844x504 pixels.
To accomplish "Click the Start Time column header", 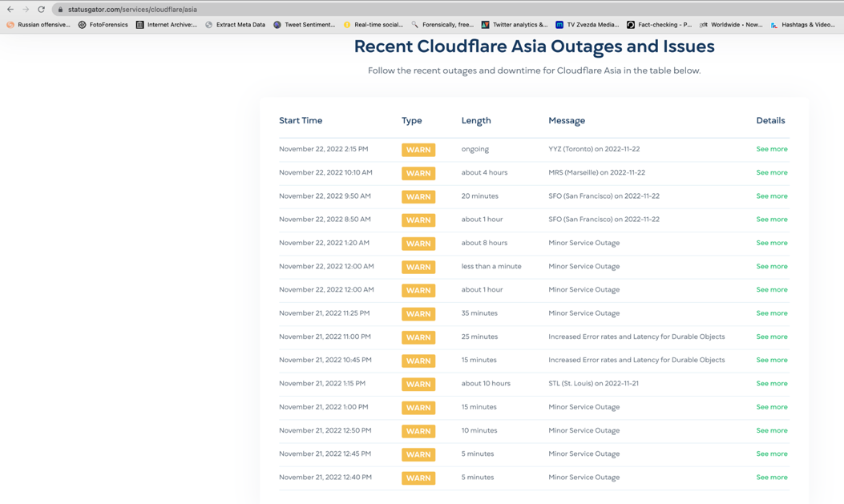I will pyautogui.click(x=301, y=120).
